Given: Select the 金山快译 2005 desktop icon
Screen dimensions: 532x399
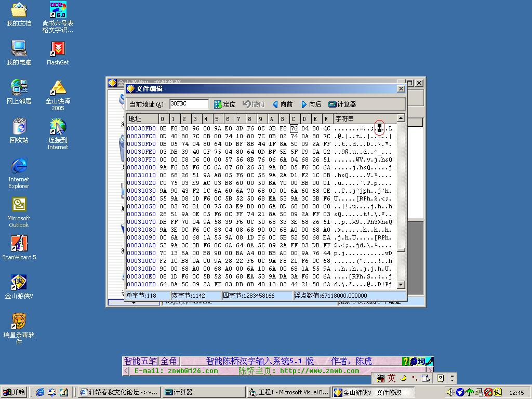Looking at the screenshot, I should click(58, 88).
